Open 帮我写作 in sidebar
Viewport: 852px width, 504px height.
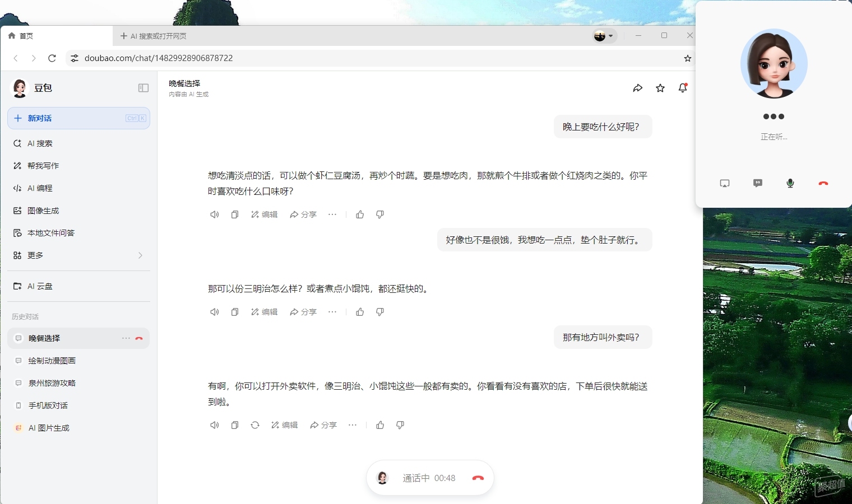point(78,166)
